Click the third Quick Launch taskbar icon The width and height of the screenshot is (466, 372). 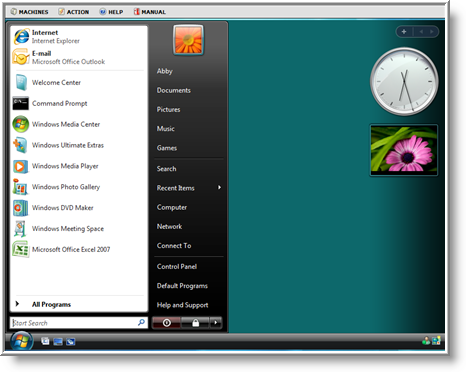(x=71, y=342)
